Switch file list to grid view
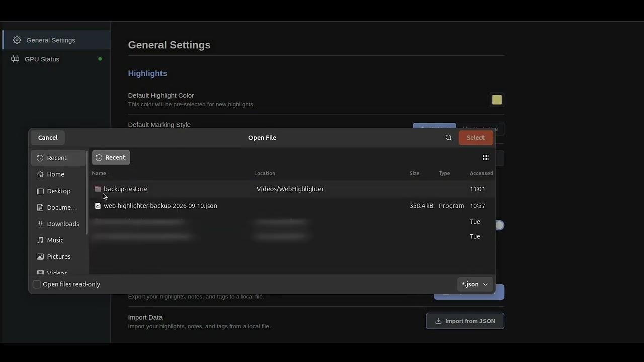Image resolution: width=644 pixels, height=362 pixels. pyautogui.click(x=486, y=158)
